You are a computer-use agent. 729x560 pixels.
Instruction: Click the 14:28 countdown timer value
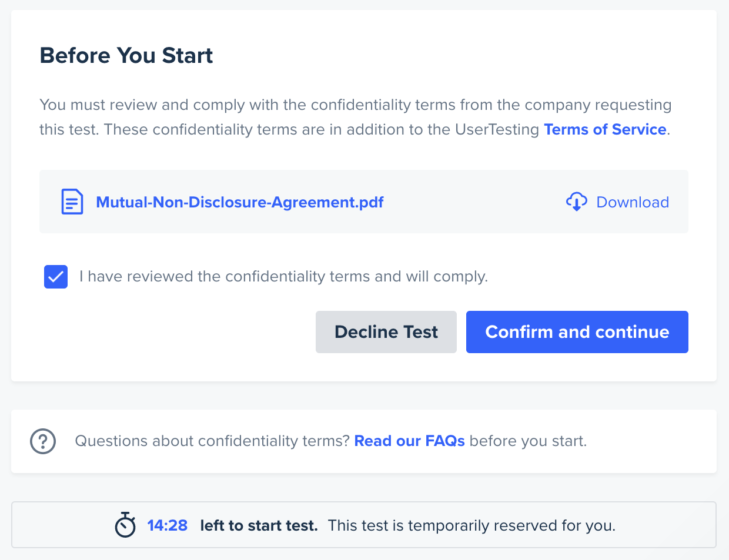168,525
